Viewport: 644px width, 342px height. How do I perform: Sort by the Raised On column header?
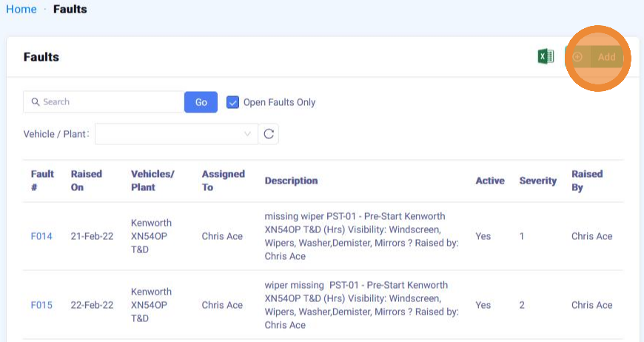pos(86,181)
